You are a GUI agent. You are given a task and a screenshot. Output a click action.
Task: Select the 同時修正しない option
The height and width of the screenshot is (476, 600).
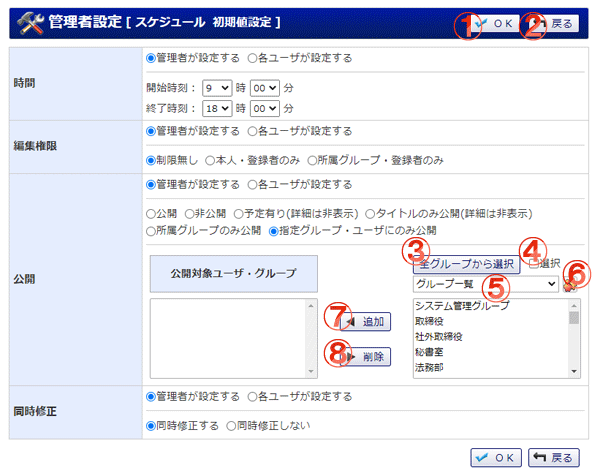tap(231, 426)
